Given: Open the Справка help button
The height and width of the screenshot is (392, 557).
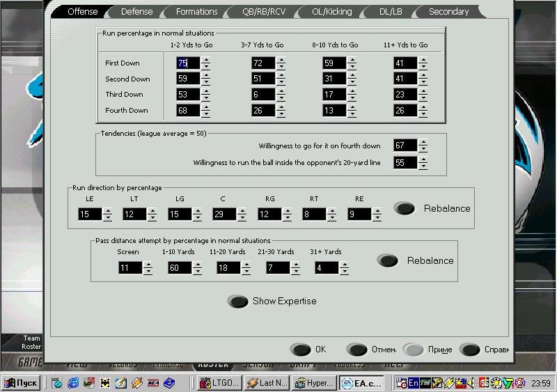Looking at the screenshot, I should point(471,350).
